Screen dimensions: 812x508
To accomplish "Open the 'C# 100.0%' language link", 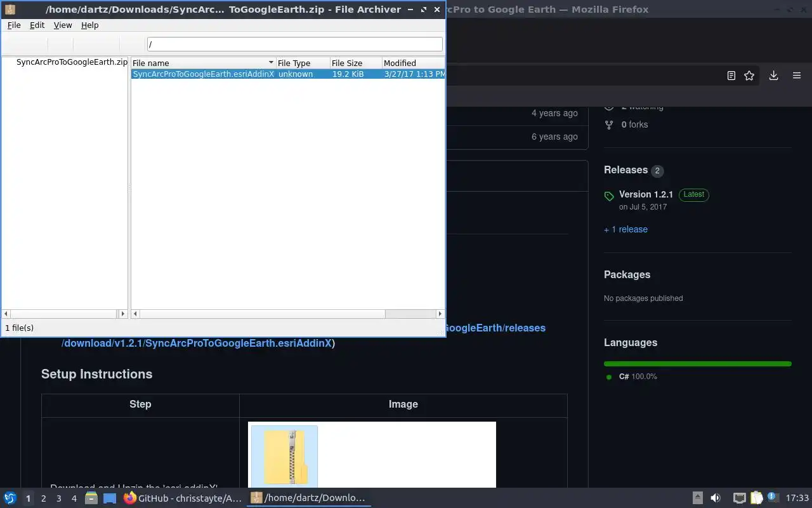I will pos(638,377).
